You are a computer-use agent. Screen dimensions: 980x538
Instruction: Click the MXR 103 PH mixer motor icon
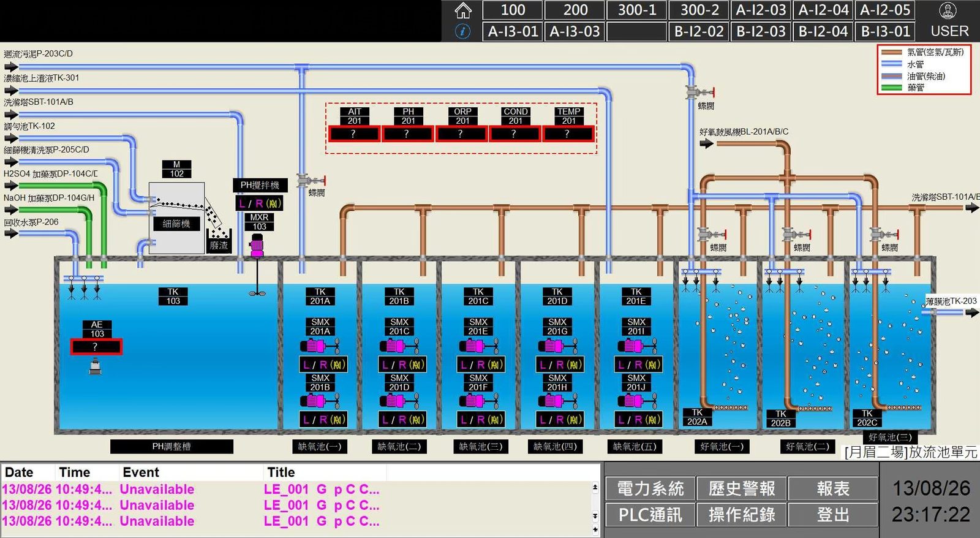point(257,246)
